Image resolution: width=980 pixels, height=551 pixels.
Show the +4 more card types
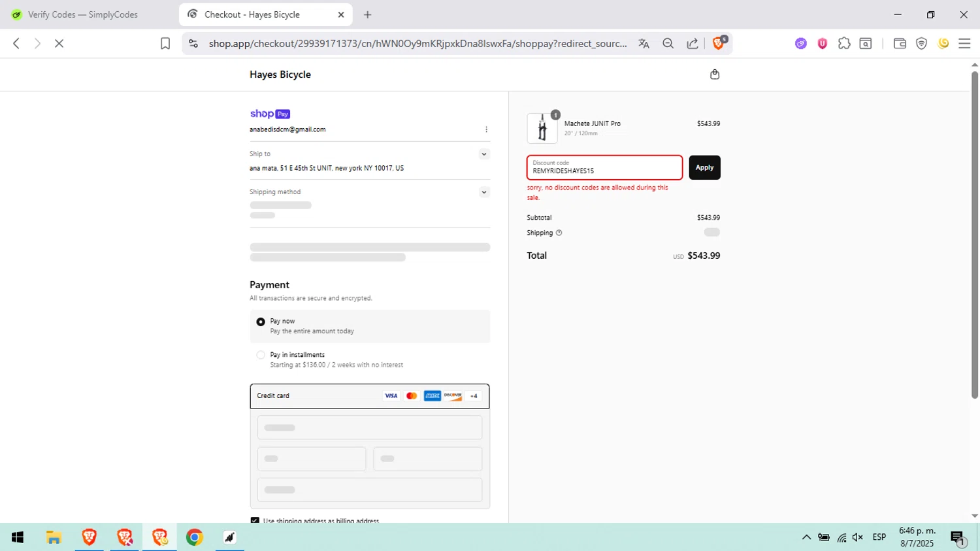tap(474, 396)
